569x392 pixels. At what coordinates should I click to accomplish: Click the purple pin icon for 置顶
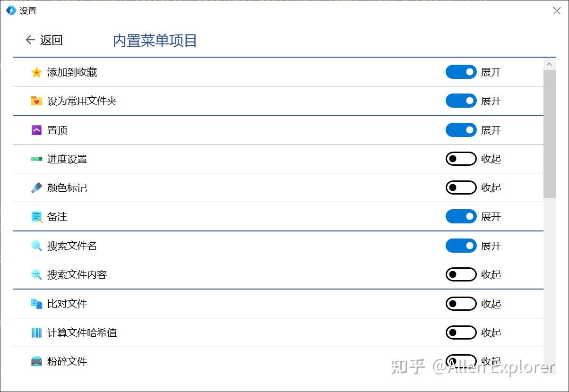[x=36, y=130]
